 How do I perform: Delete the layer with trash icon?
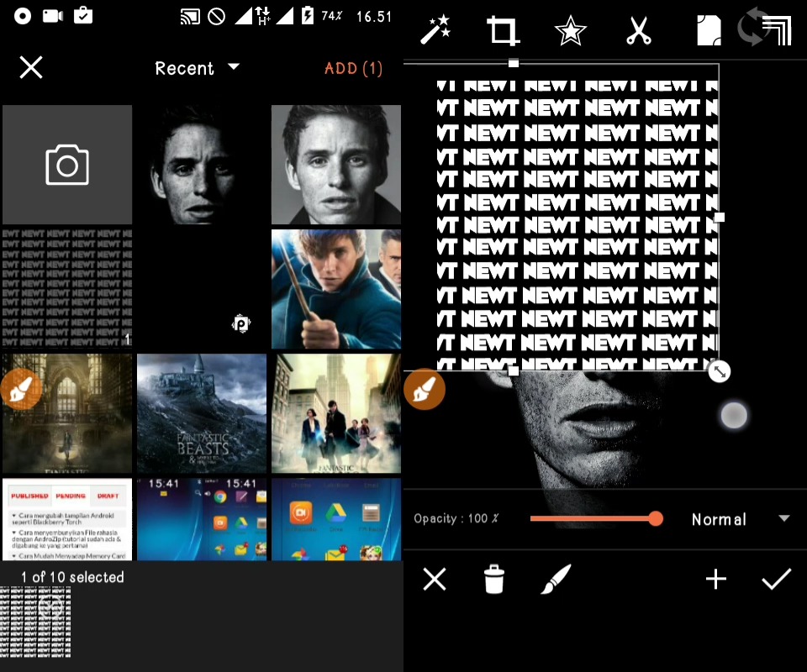pyautogui.click(x=494, y=580)
